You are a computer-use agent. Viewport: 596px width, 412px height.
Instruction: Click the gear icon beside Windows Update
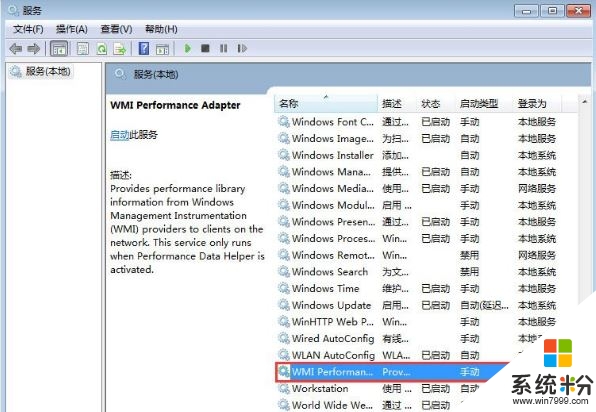coord(284,305)
